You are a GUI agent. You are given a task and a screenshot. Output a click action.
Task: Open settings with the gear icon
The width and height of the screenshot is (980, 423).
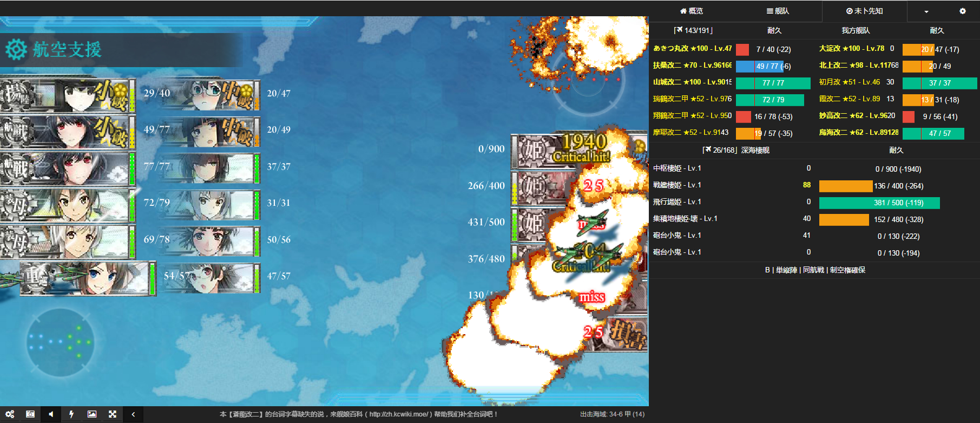point(963,11)
